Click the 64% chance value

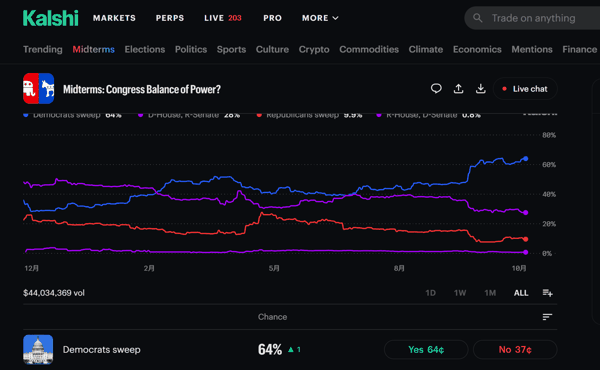coord(270,349)
